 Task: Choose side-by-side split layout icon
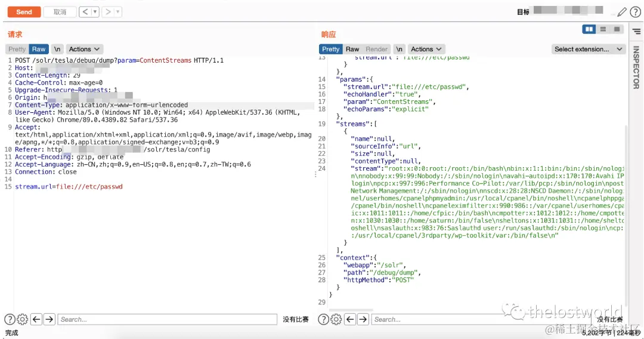click(x=589, y=29)
